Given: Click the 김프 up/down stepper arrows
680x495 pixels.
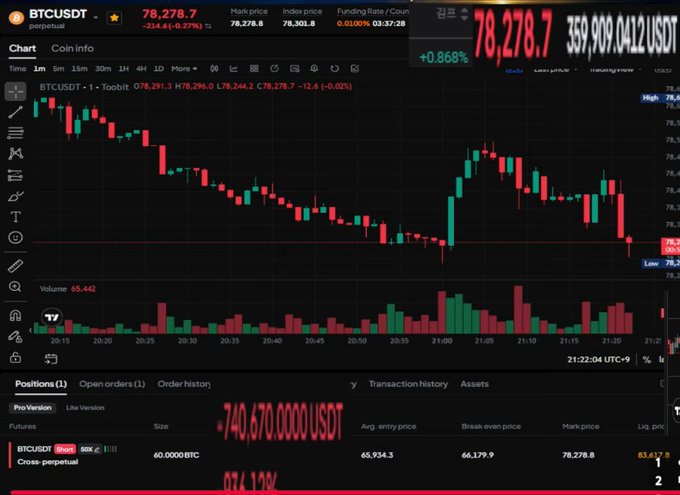Looking at the screenshot, I should click(x=464, y=14).
